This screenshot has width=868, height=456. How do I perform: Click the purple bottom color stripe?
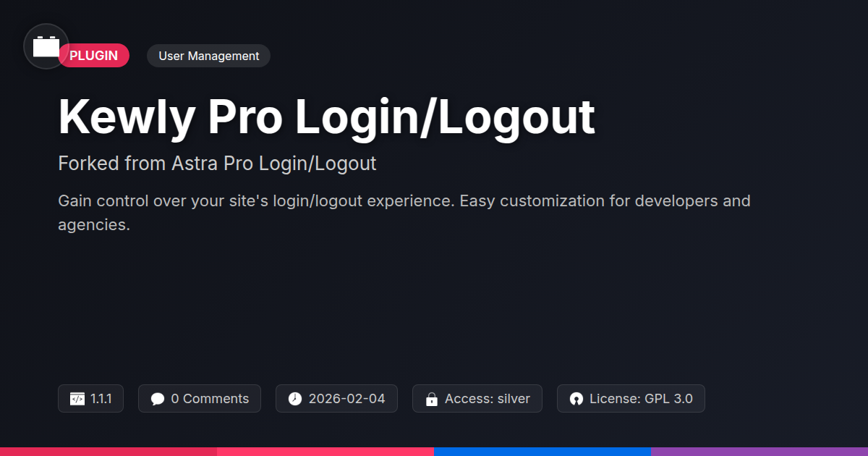click(x=759, y=452)
